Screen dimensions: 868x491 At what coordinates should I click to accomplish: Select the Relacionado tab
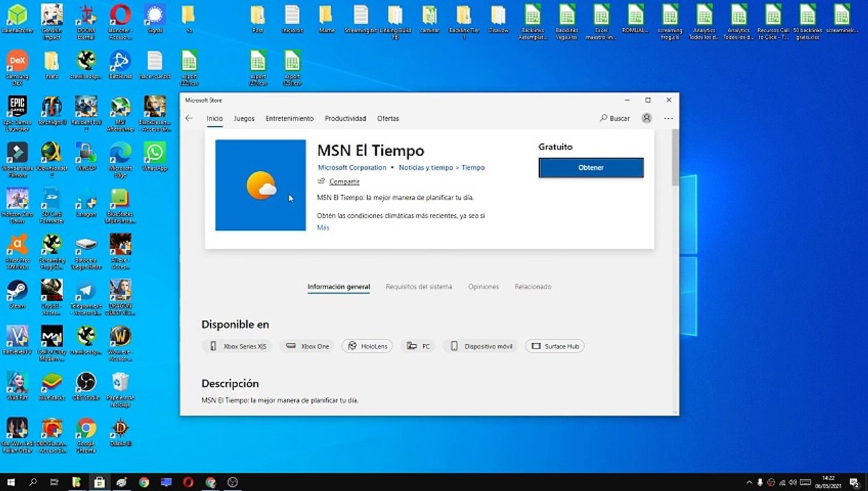pos(533,287)
